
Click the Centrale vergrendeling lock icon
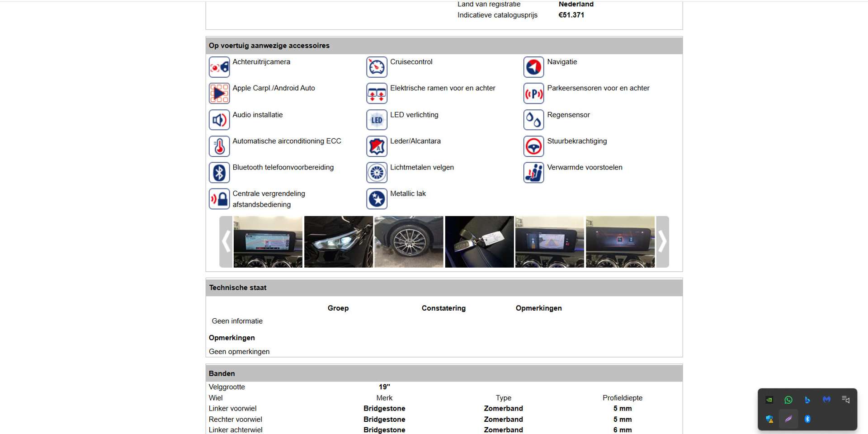[219, 199]
